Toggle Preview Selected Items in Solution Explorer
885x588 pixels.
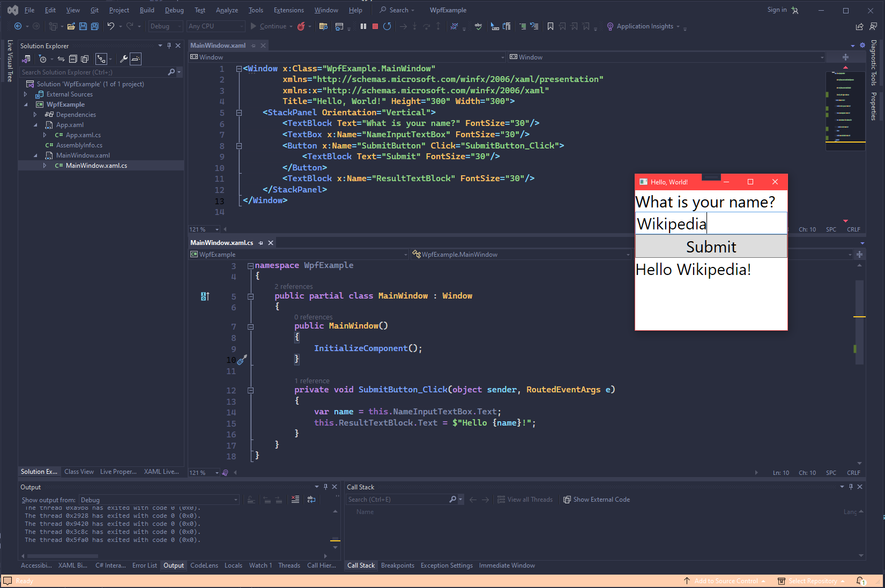[x=136, y=59]
